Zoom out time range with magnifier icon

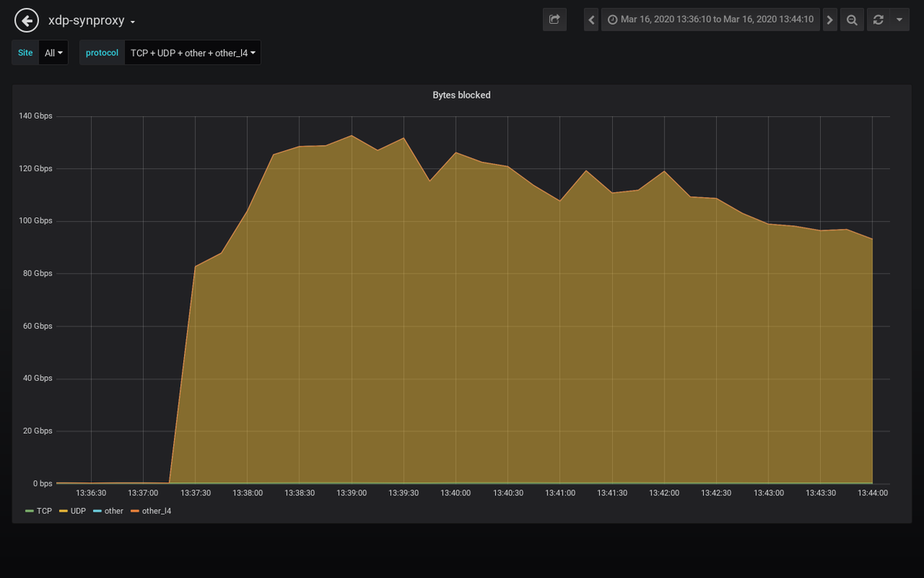[852, 20]
